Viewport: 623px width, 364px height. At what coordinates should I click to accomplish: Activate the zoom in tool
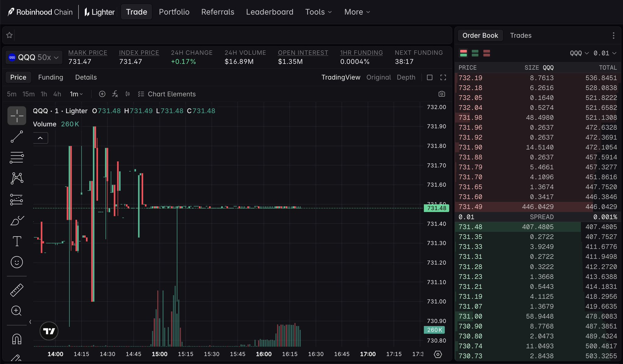click(x=17, y=311)
